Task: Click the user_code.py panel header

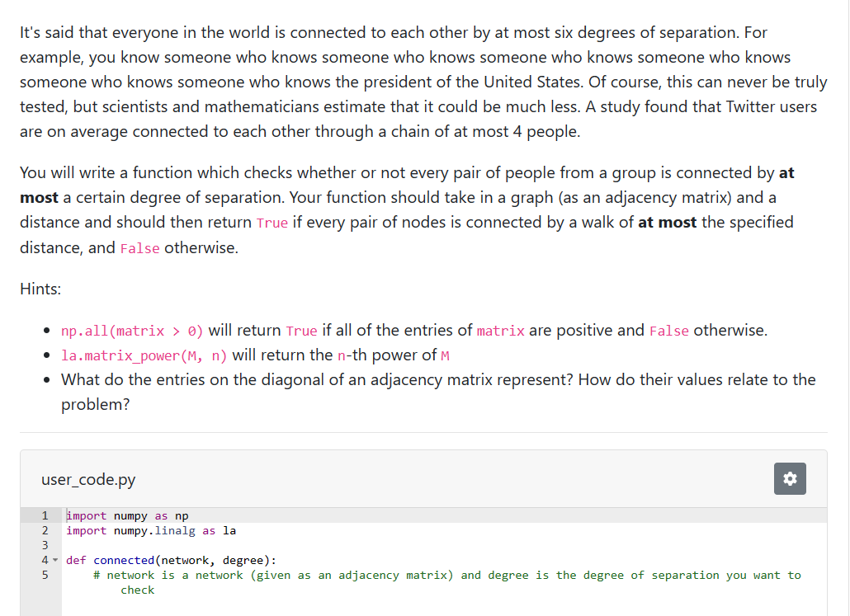Action: pos(87,479)
